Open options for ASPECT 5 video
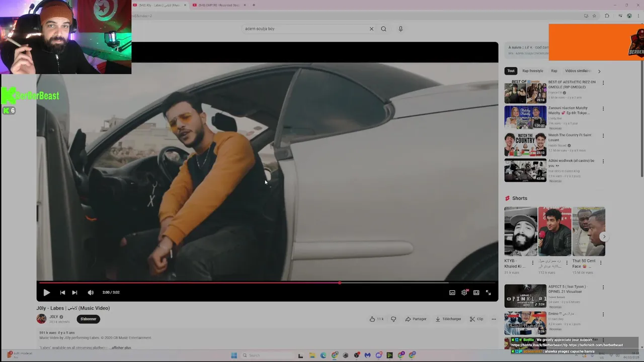 [x=603, y=288]
